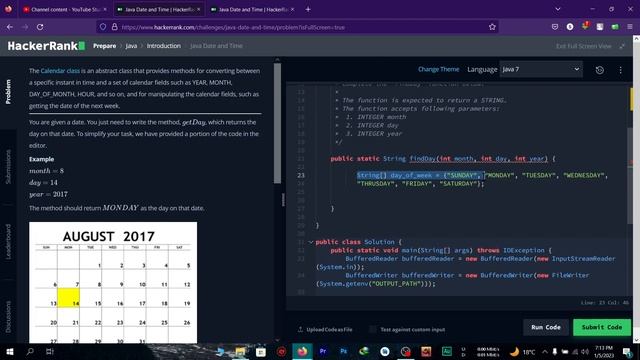The width and height of the screenshot is (640, 360).
Task: Open the list all tabs chevron
Action: [x=558, y=9]
